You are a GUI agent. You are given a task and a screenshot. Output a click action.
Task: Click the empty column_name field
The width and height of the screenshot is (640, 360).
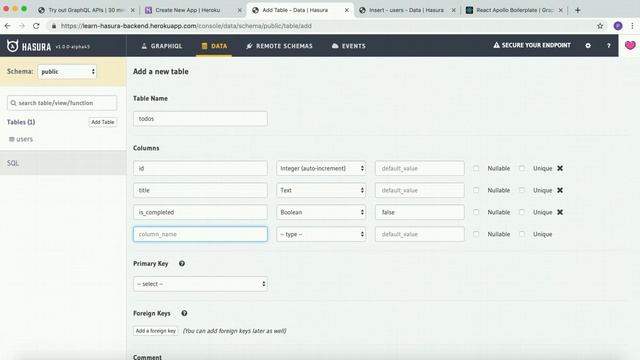pyautogui.click(x=200, y=234)
